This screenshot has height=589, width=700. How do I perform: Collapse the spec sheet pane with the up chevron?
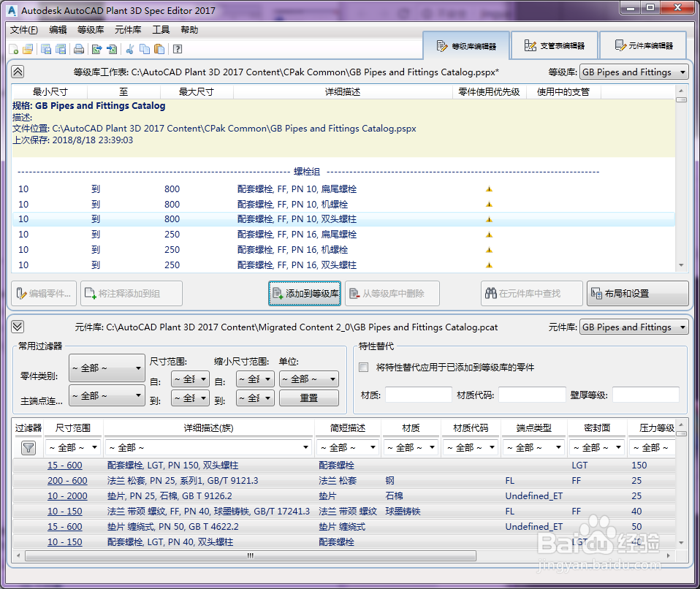pyautogui.click(x=18, y=72)
